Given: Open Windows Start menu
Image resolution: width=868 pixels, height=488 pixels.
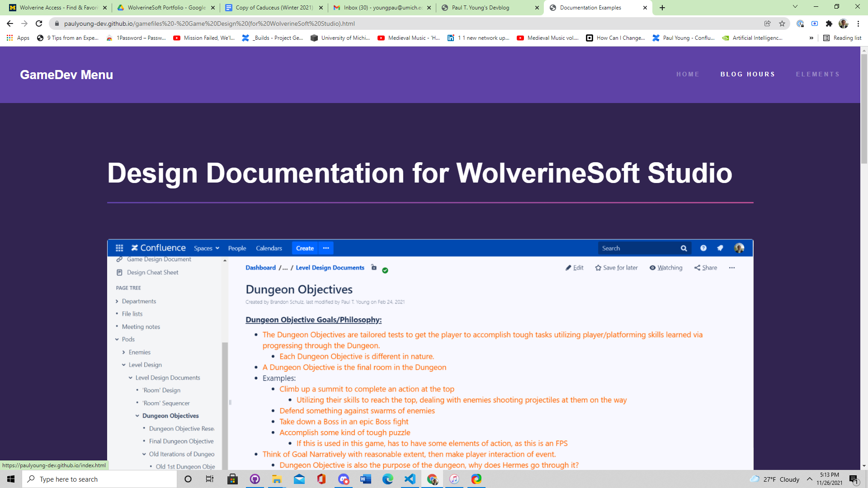Looking at the screenshot, I should tap(11, 479).
